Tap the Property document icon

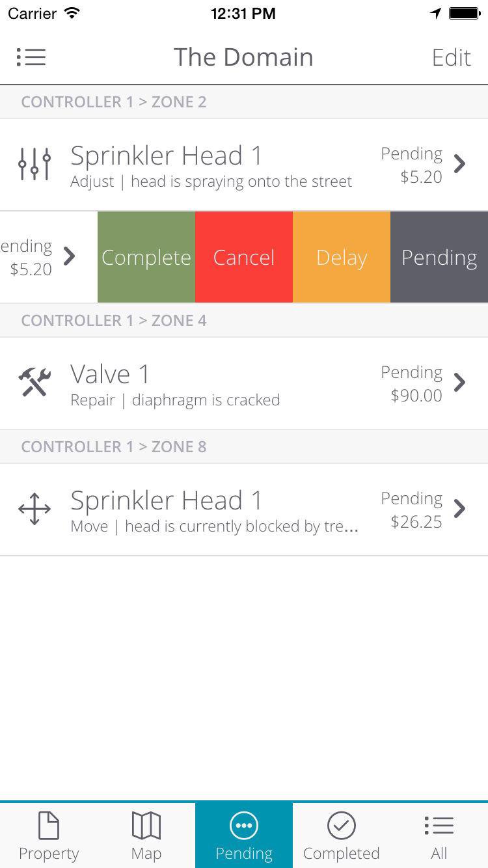[49, 826]
